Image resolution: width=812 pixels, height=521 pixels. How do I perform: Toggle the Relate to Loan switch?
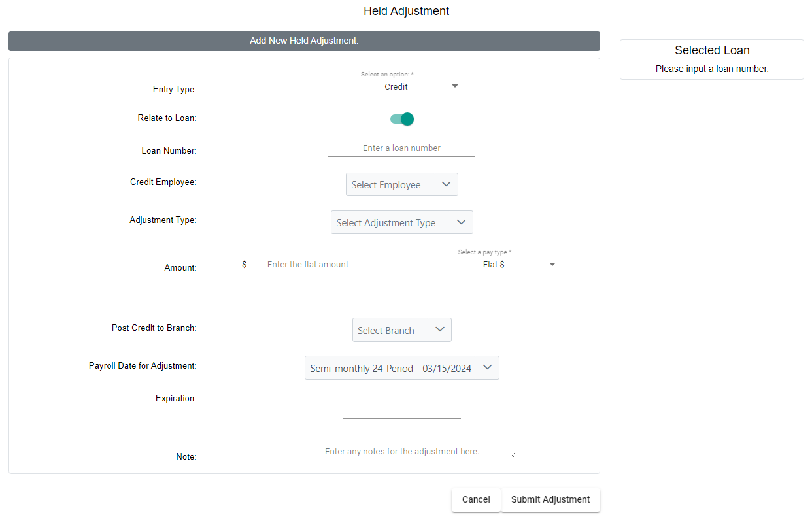tap(402, 119)
